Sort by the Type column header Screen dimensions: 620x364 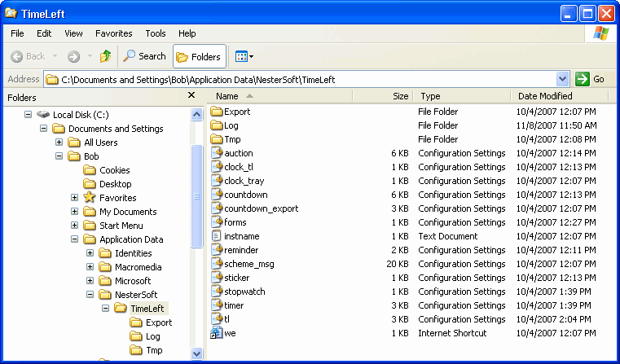coord(462,96)
